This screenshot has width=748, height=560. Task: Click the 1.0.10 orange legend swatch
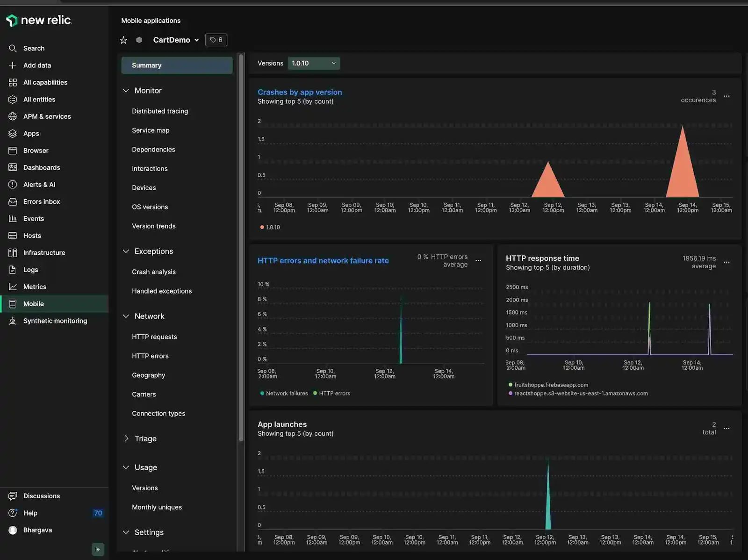tap(262, 227)
